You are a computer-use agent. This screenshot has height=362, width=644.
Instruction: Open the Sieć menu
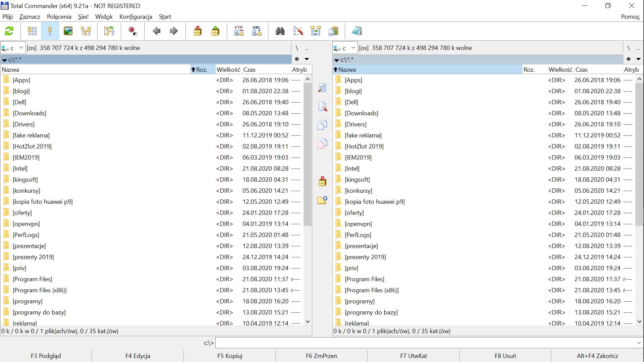[83, 17]
